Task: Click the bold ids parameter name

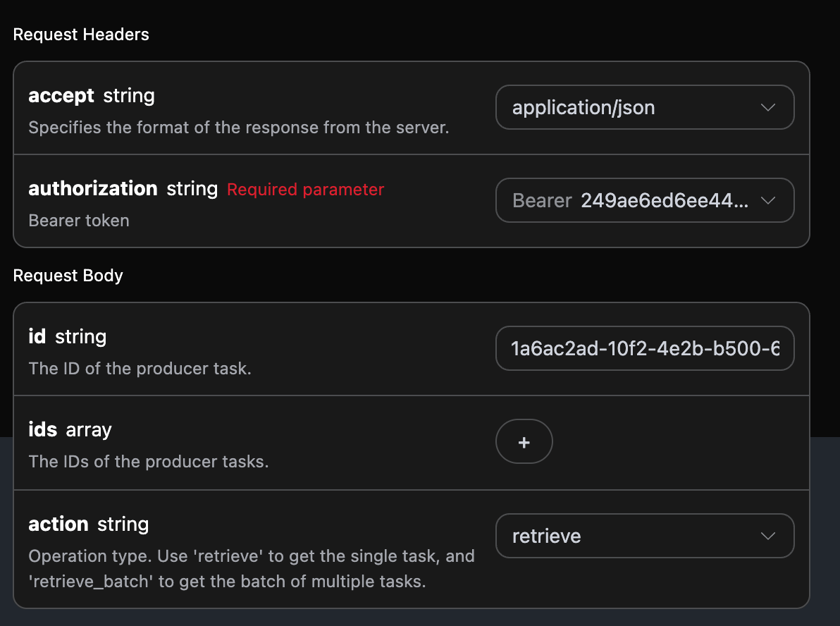Action: coord(42,430)
